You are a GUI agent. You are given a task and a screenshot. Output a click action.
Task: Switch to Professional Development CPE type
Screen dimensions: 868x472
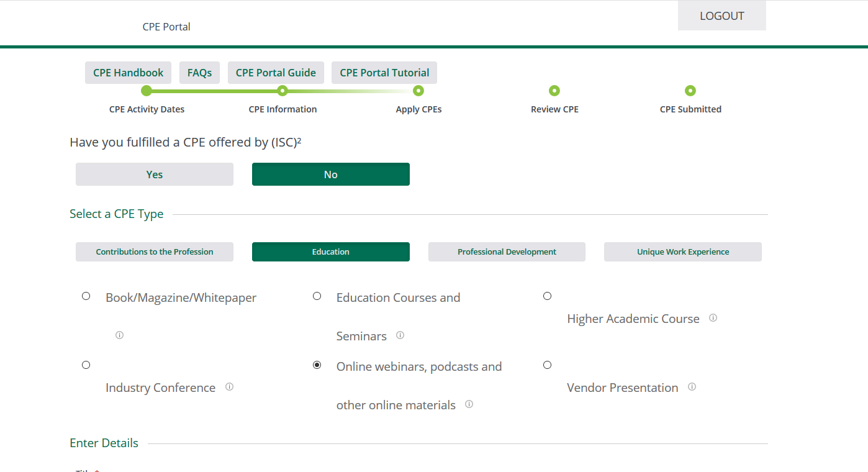(x=507, y=252)
